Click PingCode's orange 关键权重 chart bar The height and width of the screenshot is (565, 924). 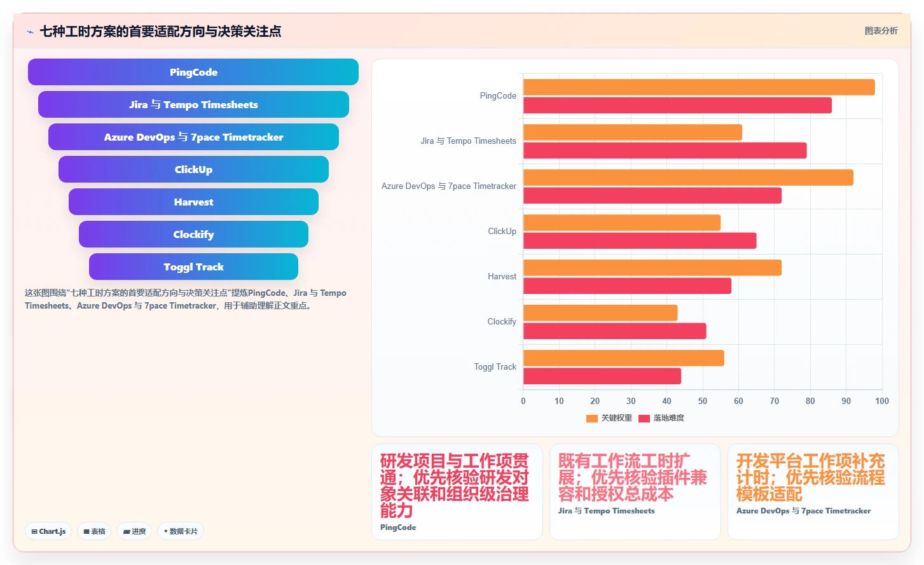point(699,87)
